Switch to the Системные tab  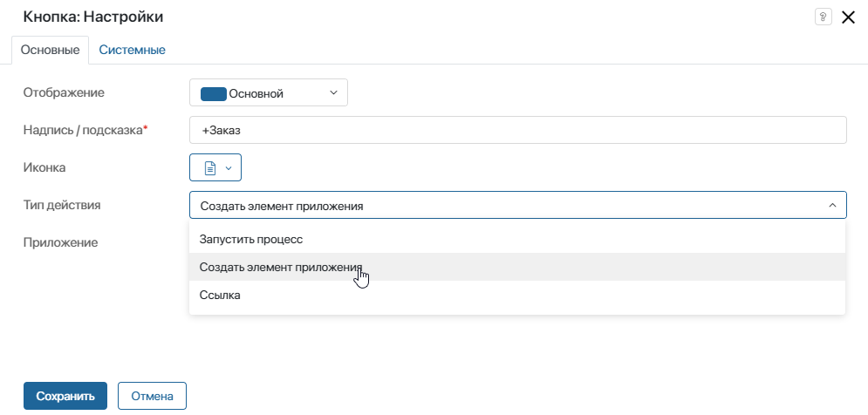click(x=133, y=50)
